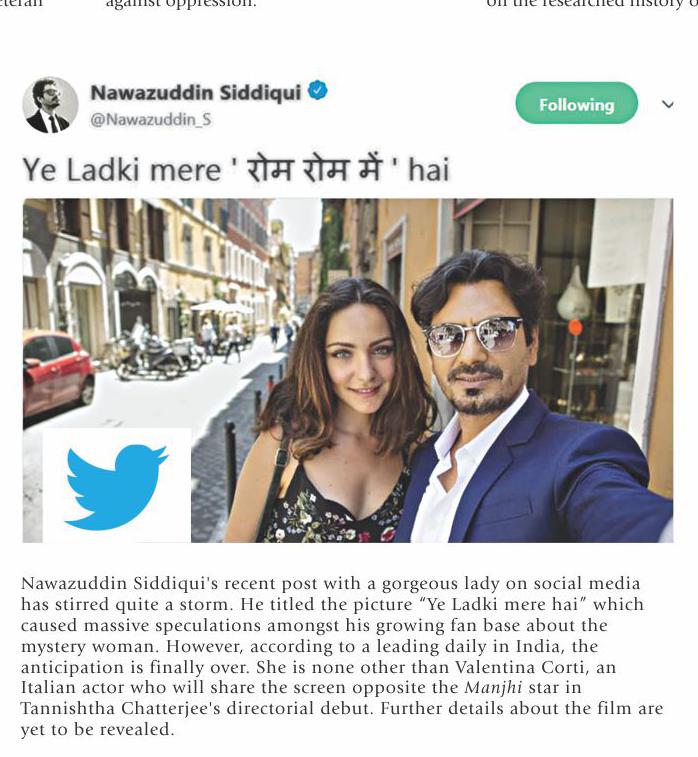698x757 pixels.
Task: Click the tweet text Ye Ladki mere
Action: [122, 170]
